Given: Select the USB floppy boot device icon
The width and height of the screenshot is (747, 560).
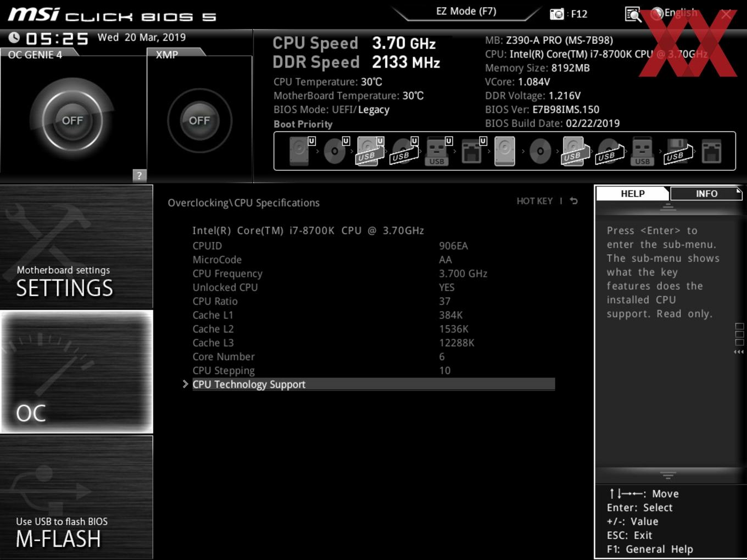Looking at the screenshot, I should click(x=678, y=151).
